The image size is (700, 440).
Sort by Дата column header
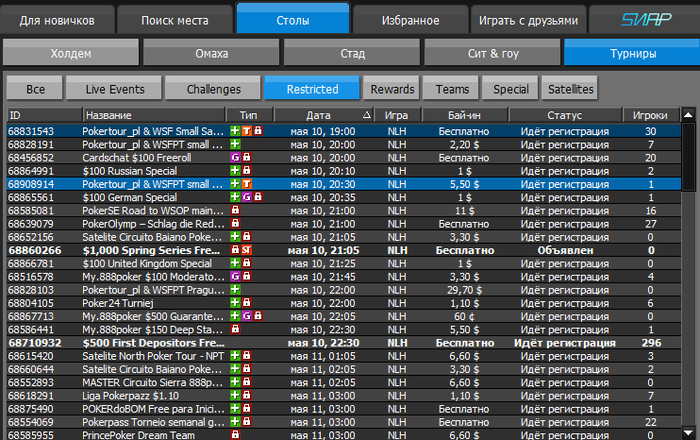tap(323, 115)
